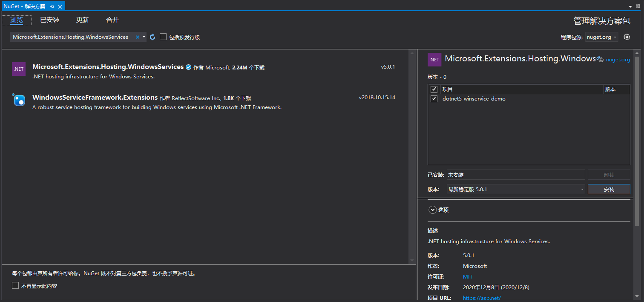644x302 pixels.
Task: Switch to the 浏览 browse tab
Action: click(17, 20)
